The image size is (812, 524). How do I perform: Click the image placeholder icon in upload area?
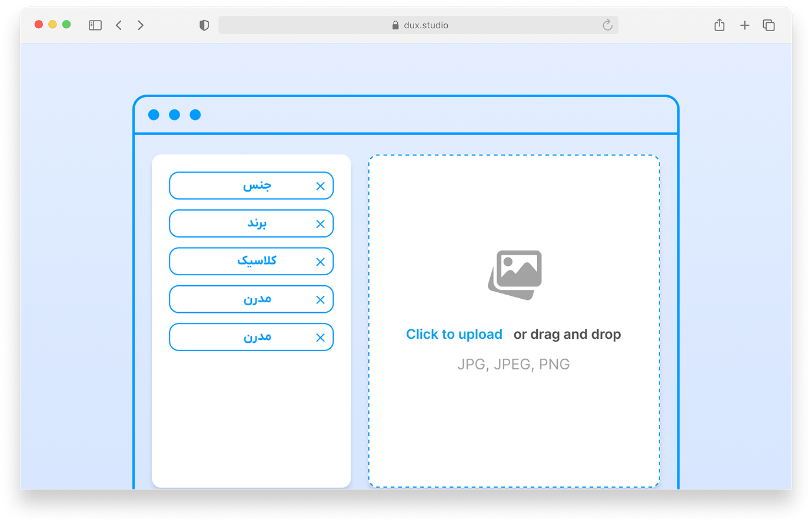coord(515,275)
